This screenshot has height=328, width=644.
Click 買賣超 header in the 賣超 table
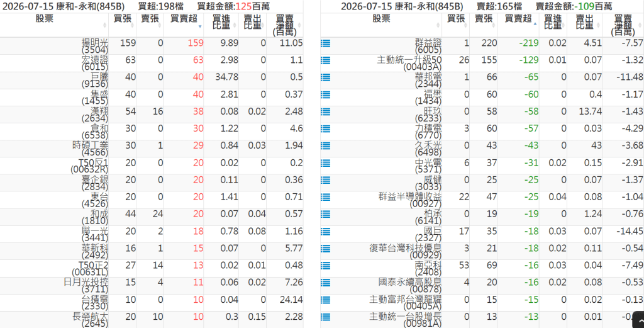(x=518, y=25)
